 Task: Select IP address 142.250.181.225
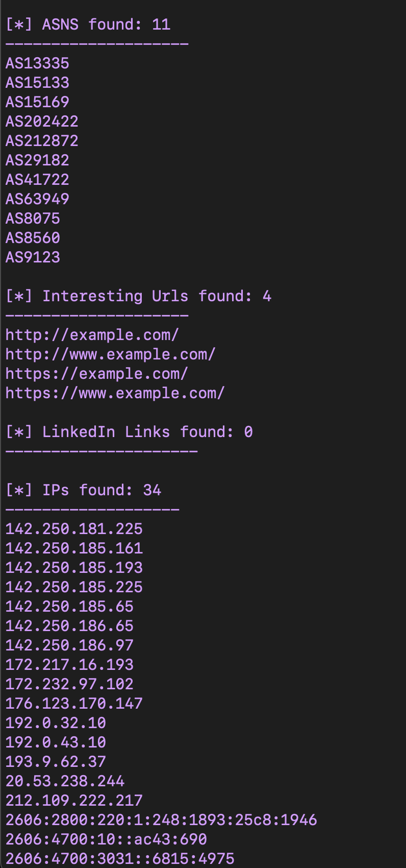coord(74,529)
